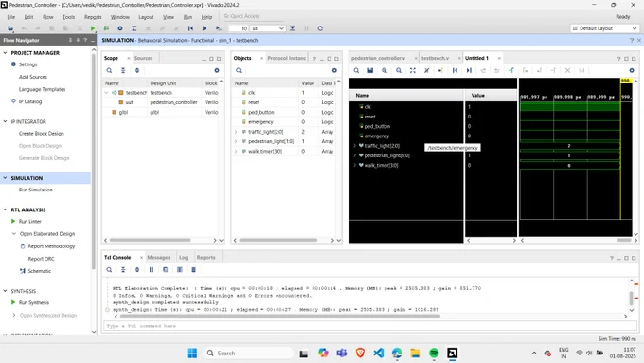Click the green Run Simulation toolbar arrow
644x363 pixels.
pyautogui.click(x=93, y=28)
